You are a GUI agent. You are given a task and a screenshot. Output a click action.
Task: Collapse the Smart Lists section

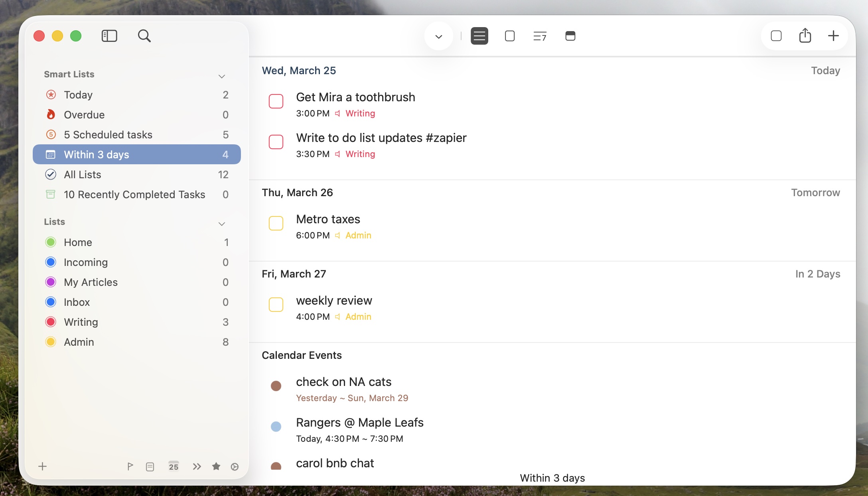click(x=222, y=76)
